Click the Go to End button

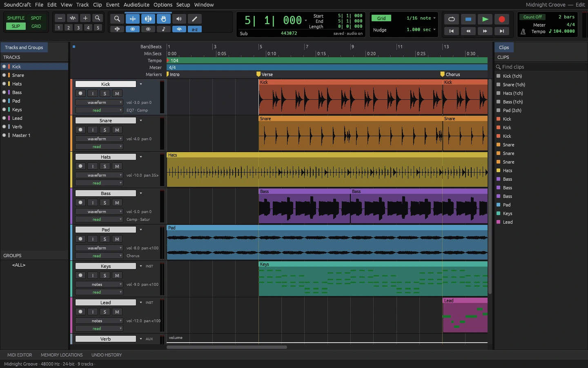coord(502,31)
